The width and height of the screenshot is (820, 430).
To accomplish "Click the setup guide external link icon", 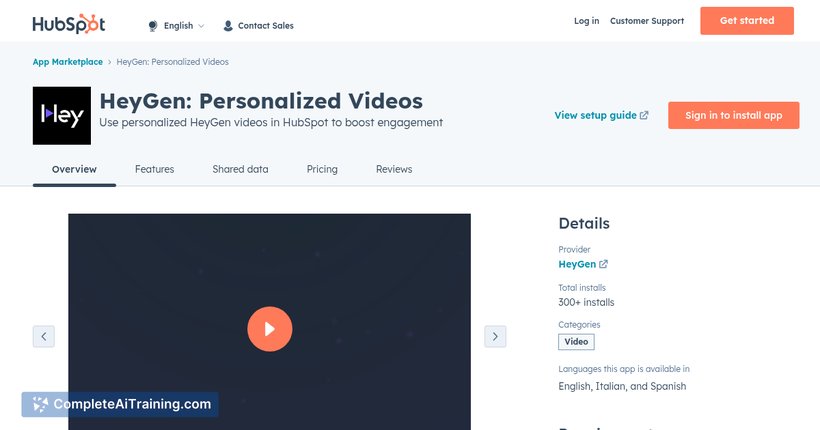I will [644, 116].
